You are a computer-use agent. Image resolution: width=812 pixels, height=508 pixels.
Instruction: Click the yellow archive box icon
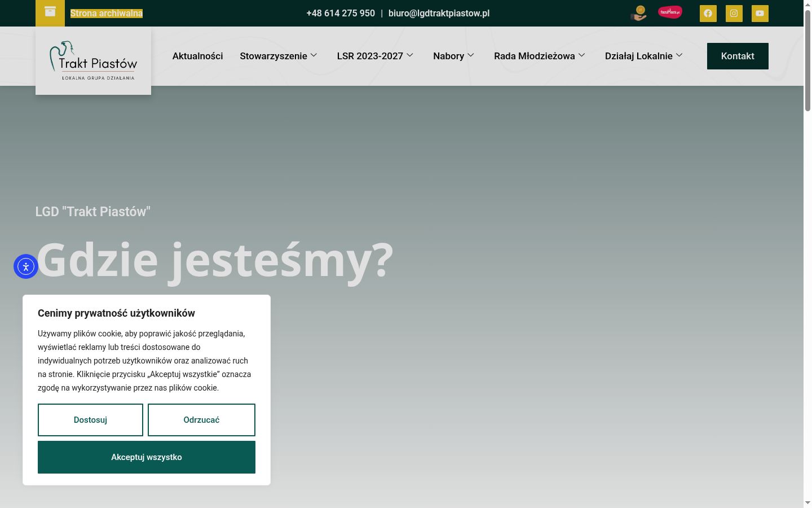coord(50,12)
